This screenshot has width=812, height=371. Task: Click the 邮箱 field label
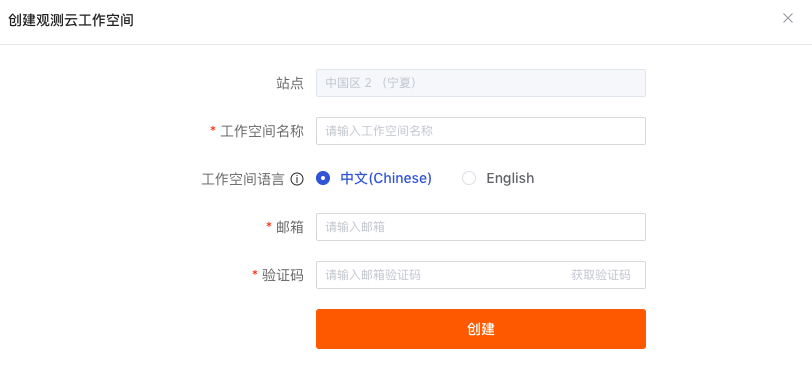290,227
